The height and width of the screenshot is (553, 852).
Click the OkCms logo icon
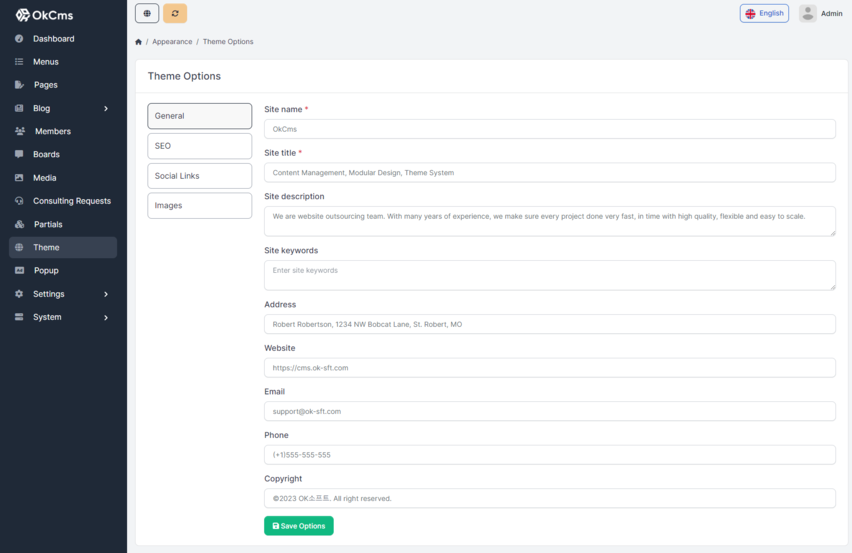tap(23, 15)
